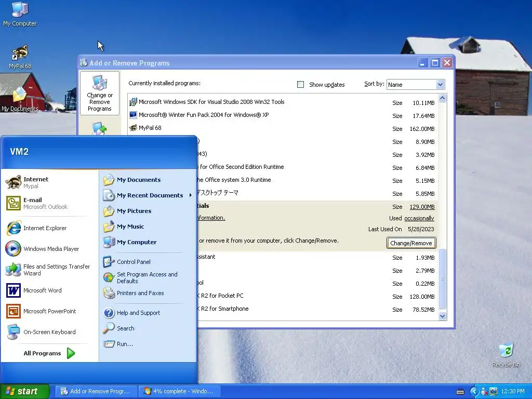532x399 pixels.
Task: Select the 162.00MB size value
Action: coord(422,129)
